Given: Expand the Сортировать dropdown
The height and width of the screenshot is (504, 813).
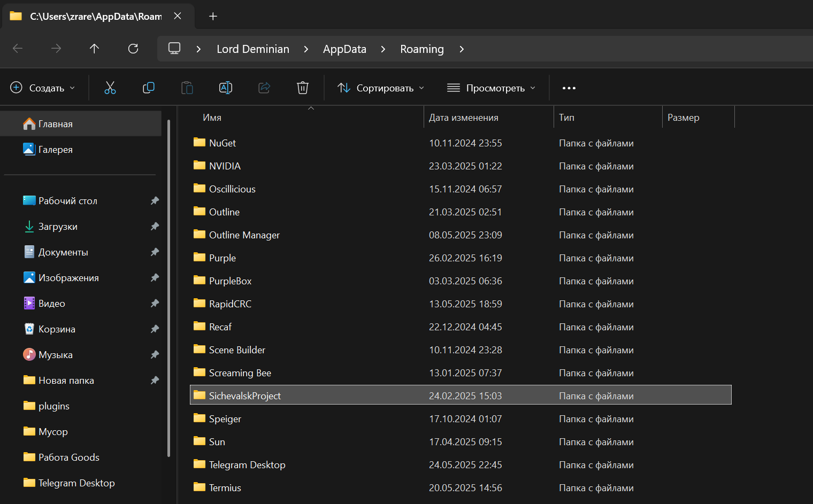Looking at the screenshot, I should [x=381, y=88].
